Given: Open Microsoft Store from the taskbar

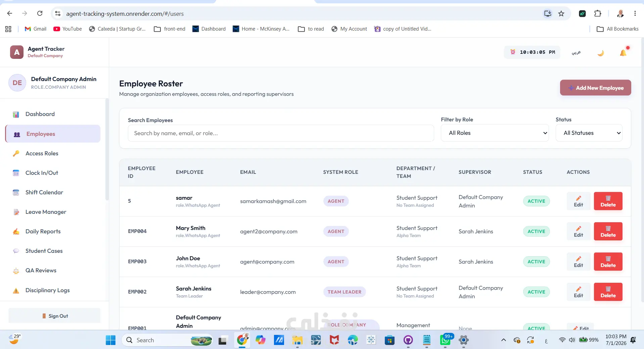Looking at the screenshot, I should click(x=389, y=340).
